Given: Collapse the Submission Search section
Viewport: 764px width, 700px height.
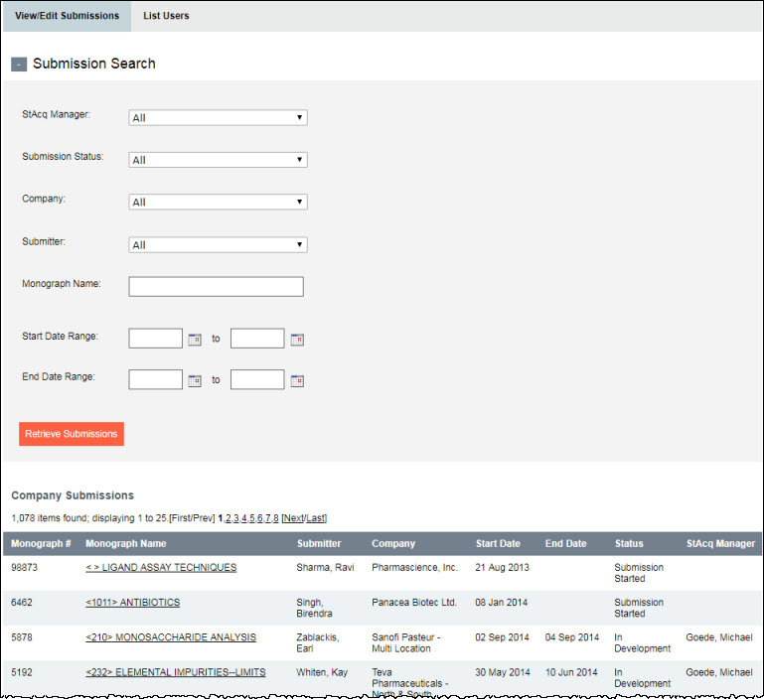Looking at the screenshot, I should pos(19,65).
